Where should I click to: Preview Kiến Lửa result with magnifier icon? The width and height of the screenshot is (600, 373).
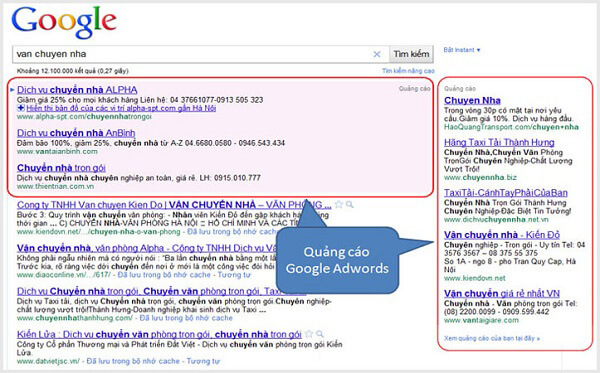320,334
